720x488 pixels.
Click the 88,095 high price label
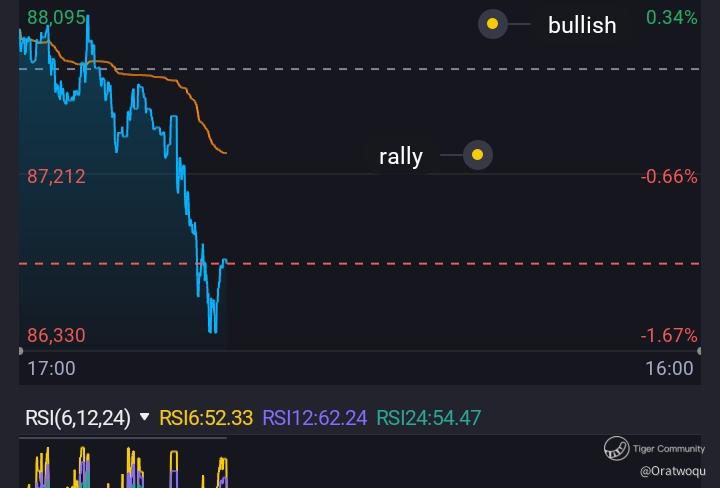[x=56, y=18]
